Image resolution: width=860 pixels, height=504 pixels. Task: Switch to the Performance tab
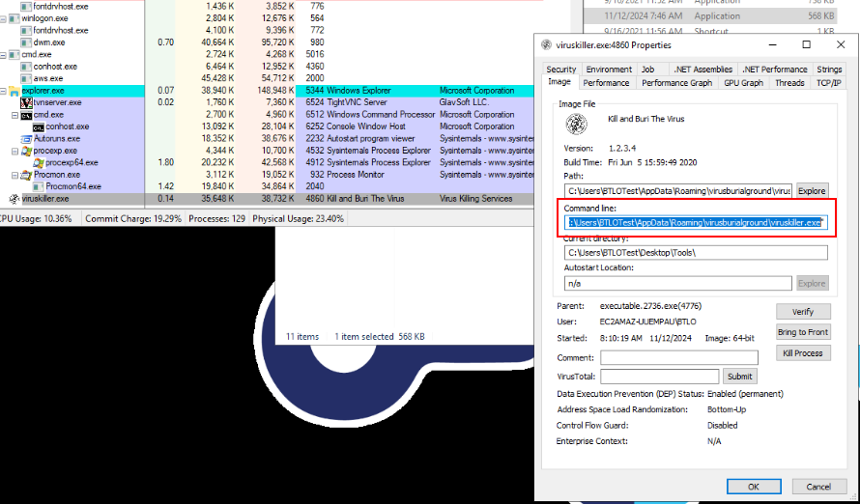coord(606,83)
